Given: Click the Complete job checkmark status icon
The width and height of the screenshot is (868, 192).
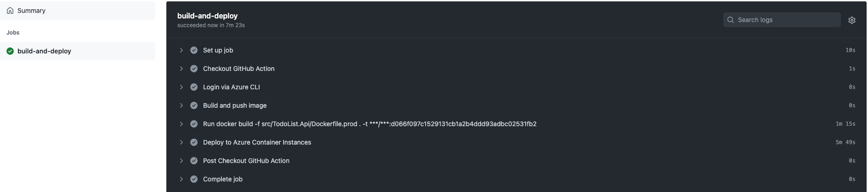Looking at the screenshot, I should pyautogui.click(x=194, y=179).
